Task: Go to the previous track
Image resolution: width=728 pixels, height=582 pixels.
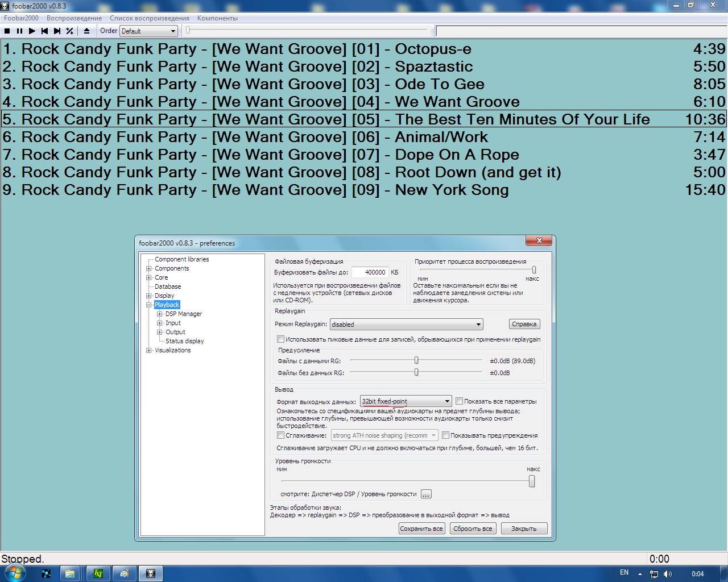Action: [x=45, y=31]
